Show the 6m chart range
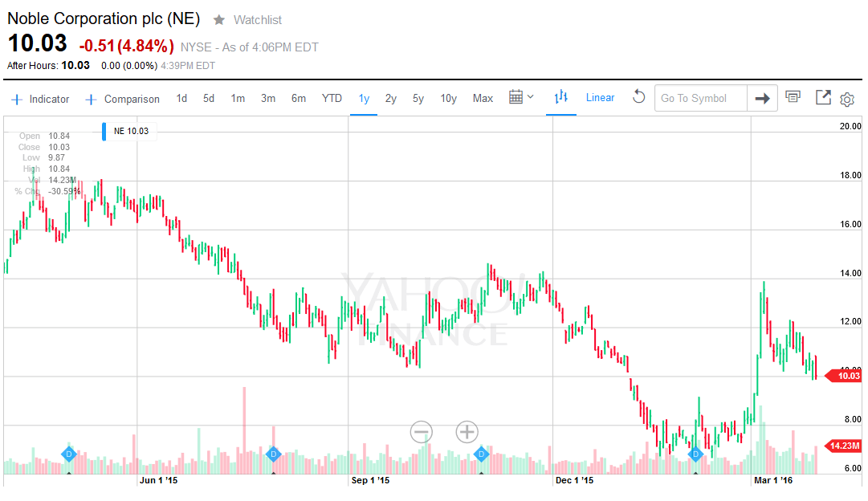This screenshot has height=501, width=868. click(x=299, y=99)
